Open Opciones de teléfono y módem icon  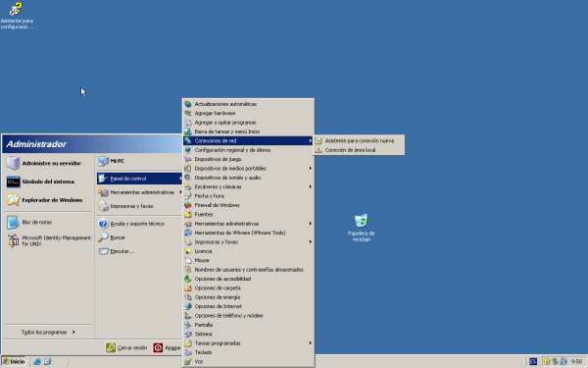[188, 315]
